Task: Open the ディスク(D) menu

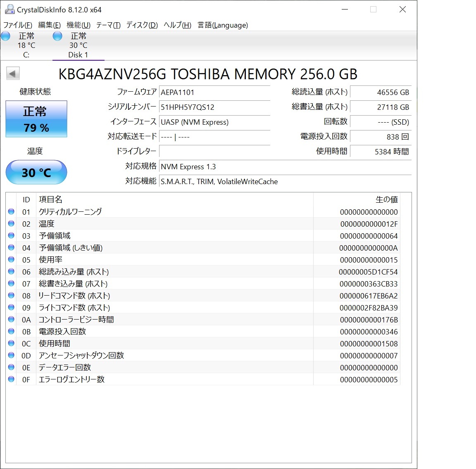Action: pyautogui.click(x=142, y=25)
